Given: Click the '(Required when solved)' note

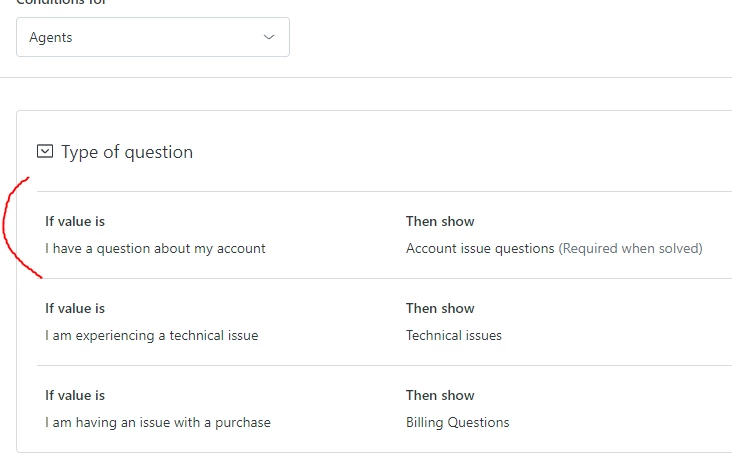Looking at the screenshot, I should pyautogui.click(x=630, y=248).
